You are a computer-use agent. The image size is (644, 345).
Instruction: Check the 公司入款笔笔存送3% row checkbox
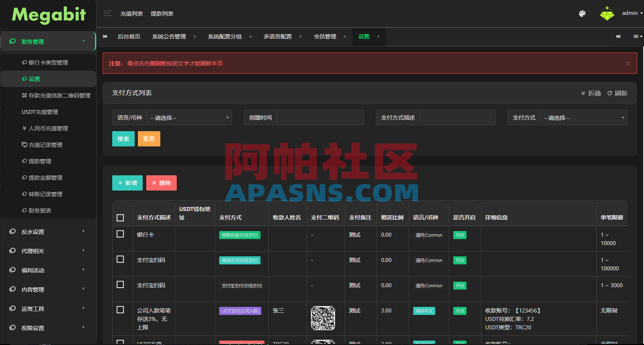(x=120, y=310)
